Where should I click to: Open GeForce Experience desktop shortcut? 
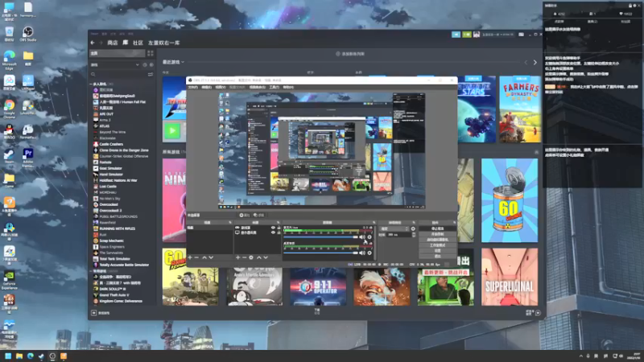(9, 280)
